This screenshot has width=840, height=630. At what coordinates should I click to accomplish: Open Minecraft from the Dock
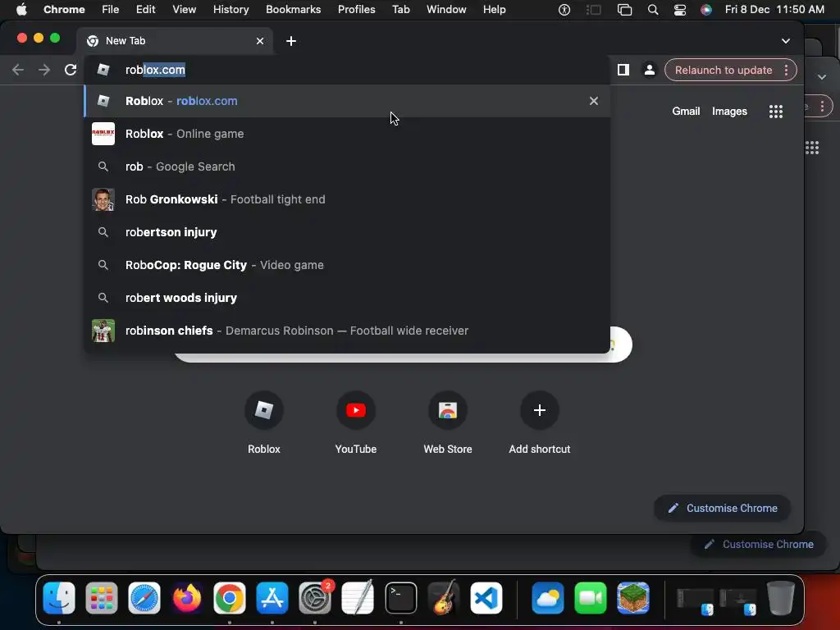(633, 598)
